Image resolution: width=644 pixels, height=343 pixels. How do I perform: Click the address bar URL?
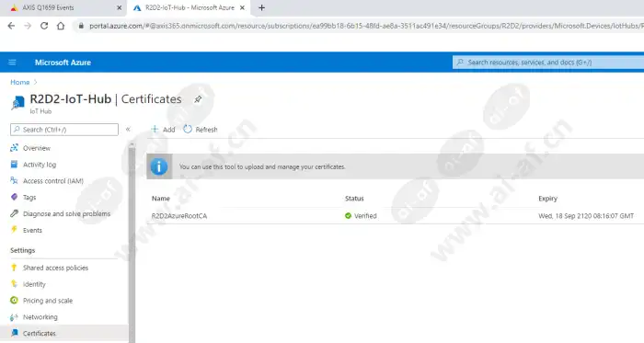click(x=365, y=26)
